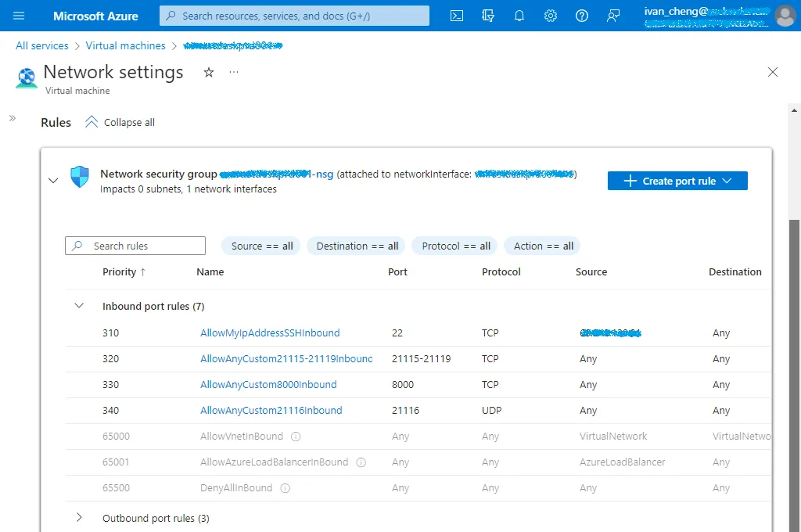Click UDP protocol cell
Viewport: 801px width, 532px height.
pyautogui.click(x=491, y=411)
